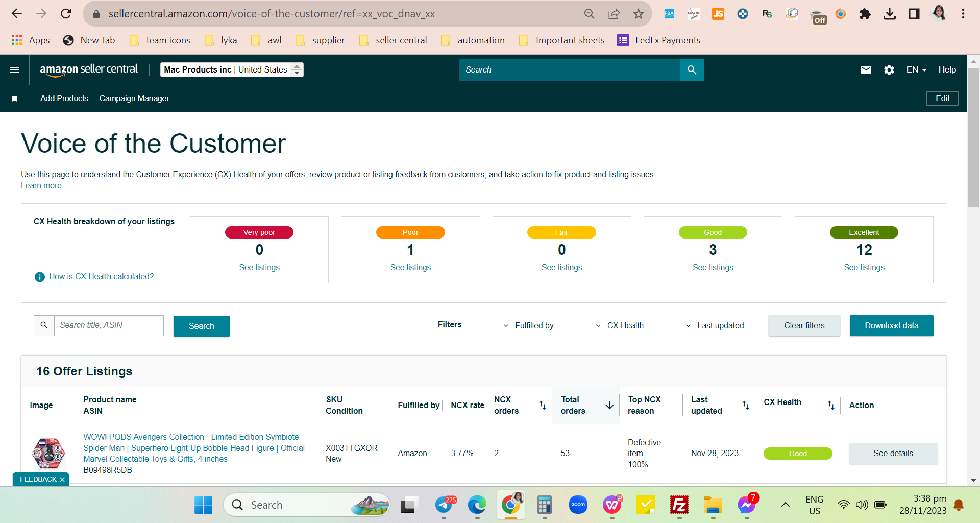Image resolution: width=980 pixels, height=523 pixels.
Task: See listings under Very poor
Action: point(259,268)
